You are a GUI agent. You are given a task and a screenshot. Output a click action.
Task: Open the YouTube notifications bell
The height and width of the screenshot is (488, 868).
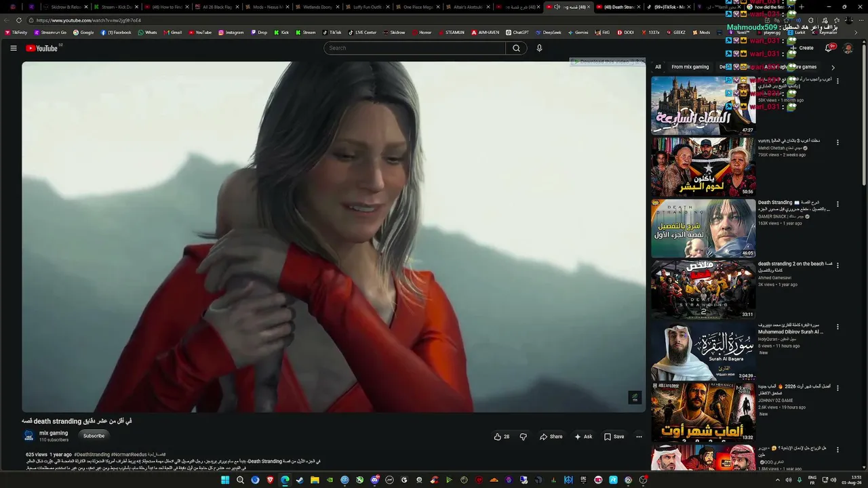(829, 48)
